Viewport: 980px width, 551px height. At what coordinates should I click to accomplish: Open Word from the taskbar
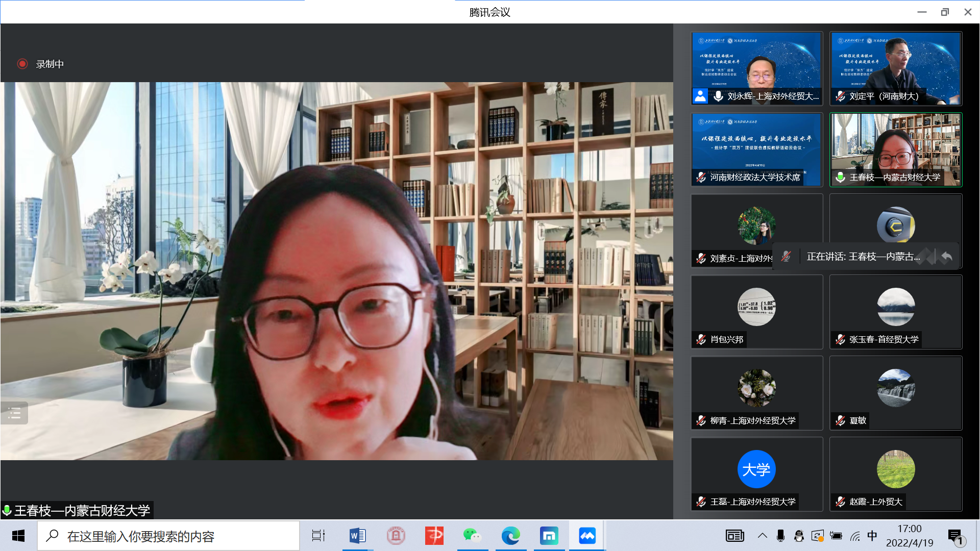[357, 536]
